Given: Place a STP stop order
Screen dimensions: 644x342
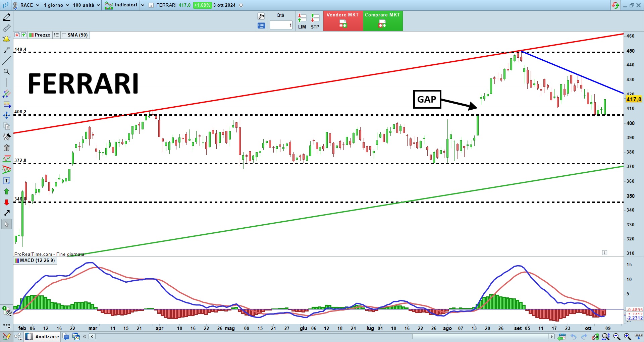Looking at the screenshot, I should click(x=315, y=21).
